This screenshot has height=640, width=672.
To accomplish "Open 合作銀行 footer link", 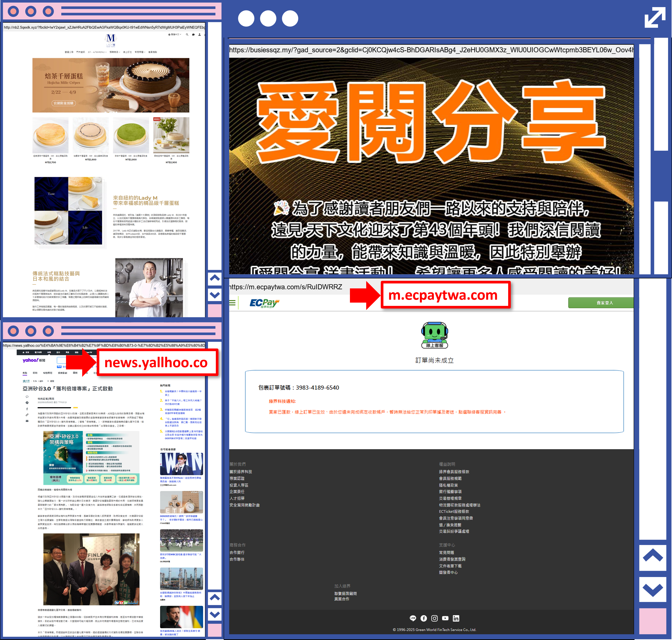I will point(237,552).
